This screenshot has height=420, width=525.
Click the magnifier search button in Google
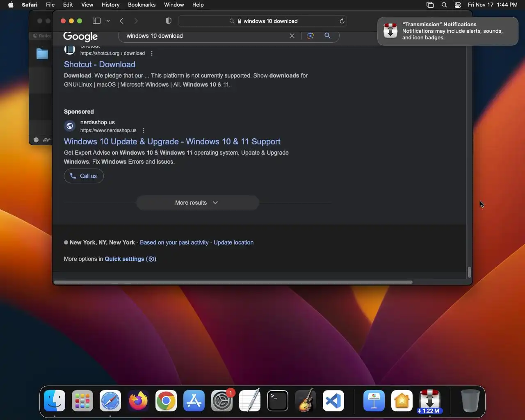(x=327, y=36)
